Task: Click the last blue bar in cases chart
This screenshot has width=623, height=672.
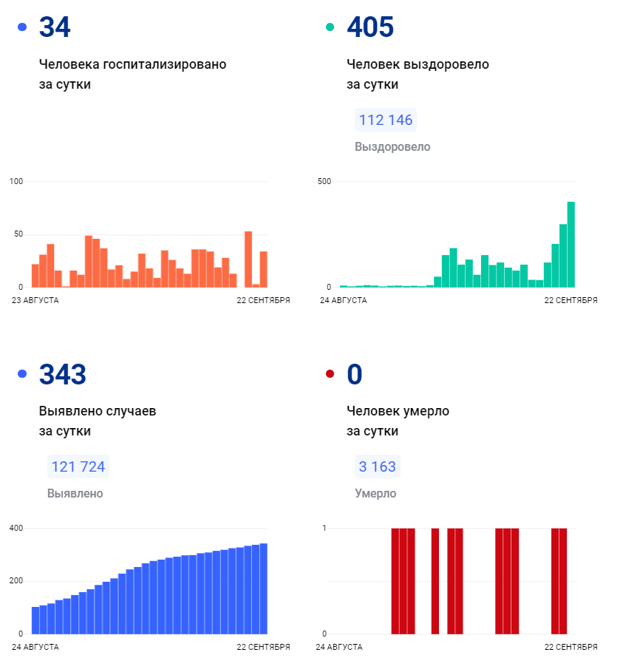Action: pyautogui.click(x=263, y=588)
